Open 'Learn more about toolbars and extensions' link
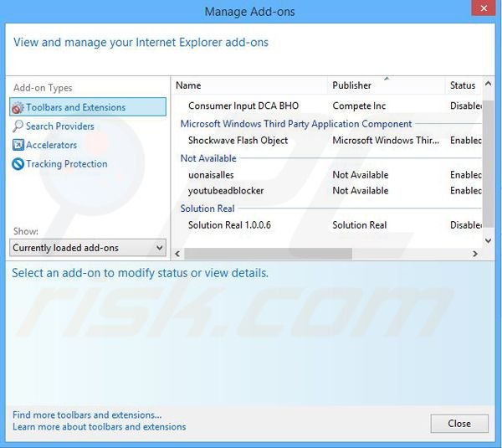Viewport: 502px width, 448px height. (x=100, y=427)
